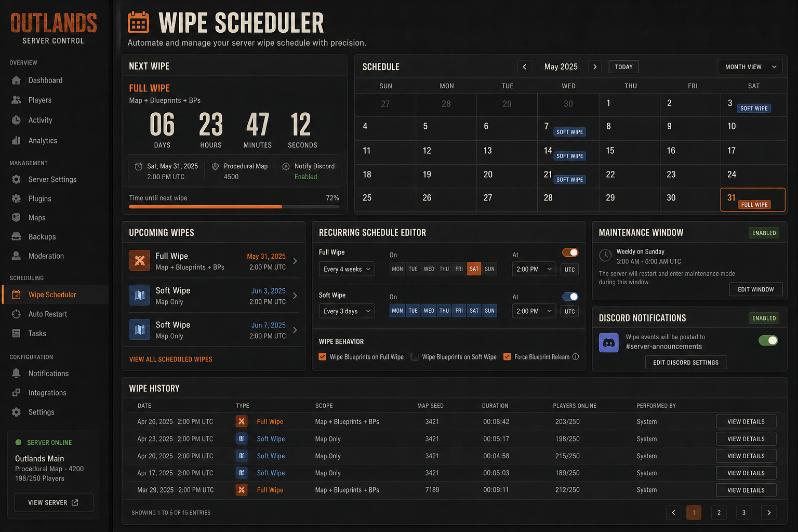The image size is (798, 532).
Task: Go to next history page arrow
Action: point(769,513)
